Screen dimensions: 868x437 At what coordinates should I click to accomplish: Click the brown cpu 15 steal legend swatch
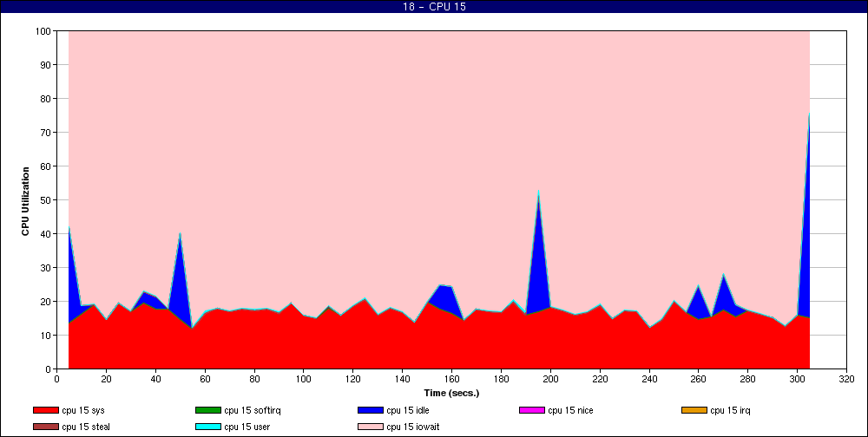[46, 427]
